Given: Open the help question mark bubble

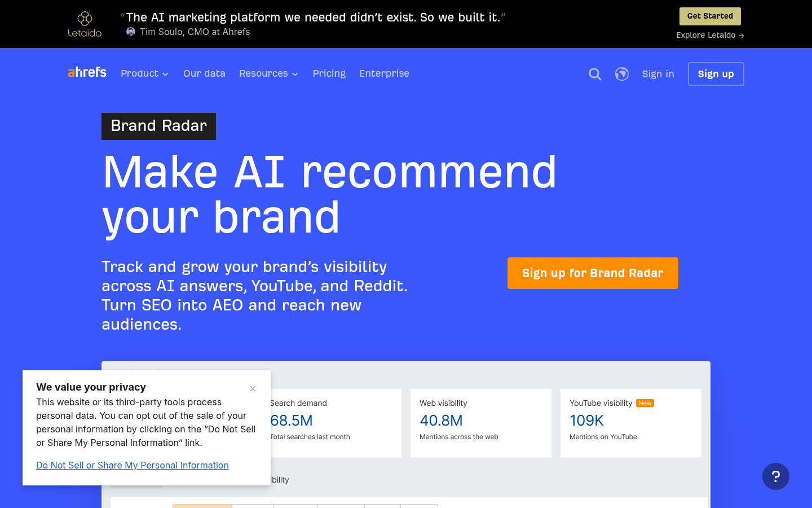Looking at the screenshot, I should tap(776, 476).
